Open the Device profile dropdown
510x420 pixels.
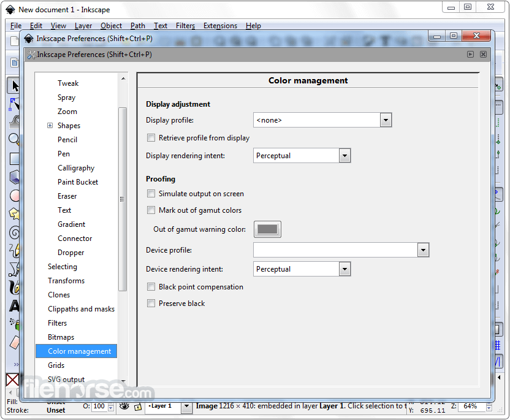(x=423, y=250)
